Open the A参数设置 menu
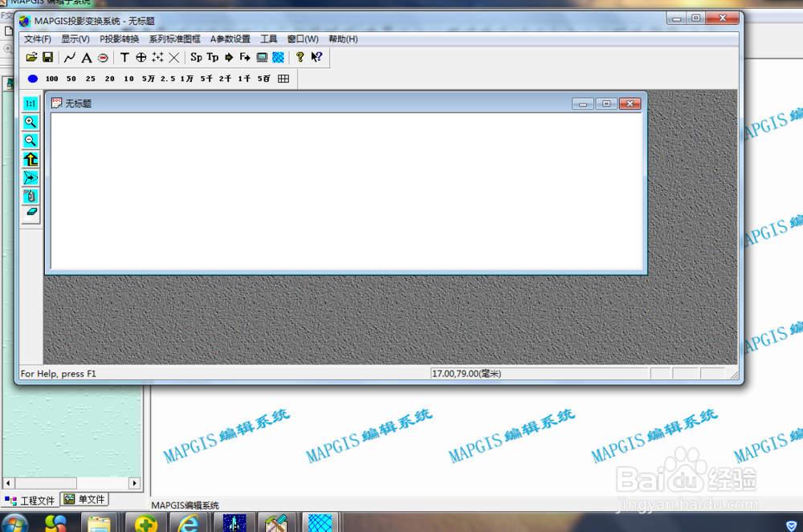 (x=230, y=39)
